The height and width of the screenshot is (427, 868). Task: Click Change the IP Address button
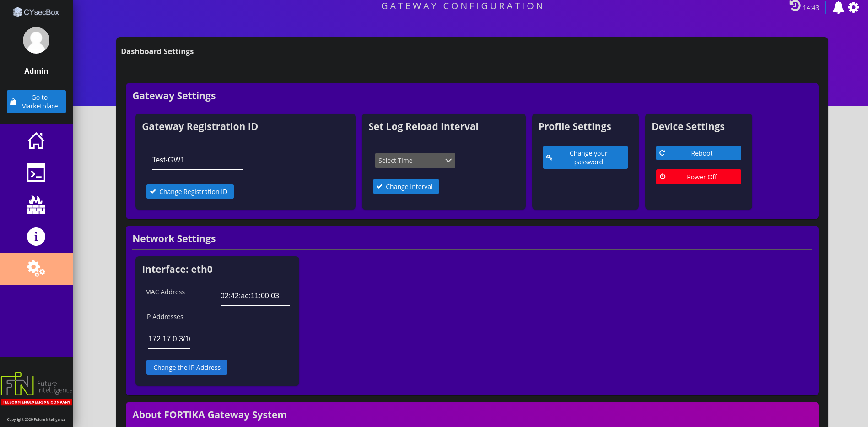click(187, 368)
